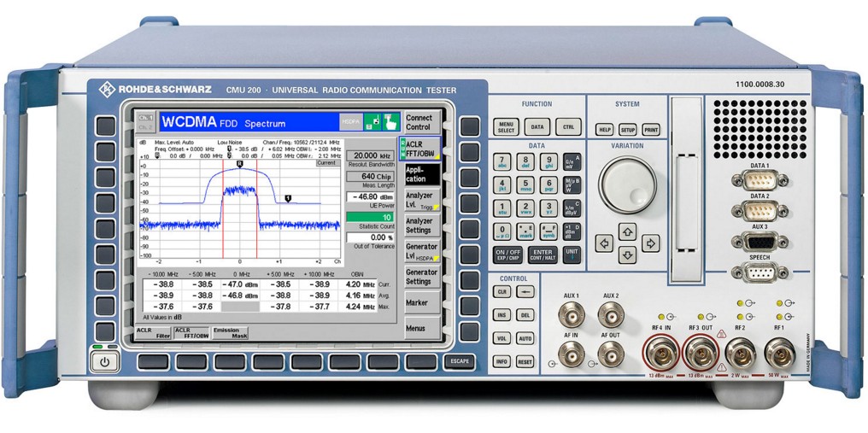Screen dimensions: 868x433
Task: Touch the AUX 1 BNC connector
Action: 572,314
